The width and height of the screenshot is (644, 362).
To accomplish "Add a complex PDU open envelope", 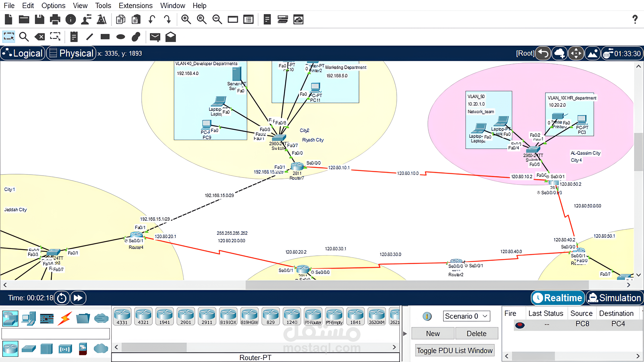I will point(170,37).
